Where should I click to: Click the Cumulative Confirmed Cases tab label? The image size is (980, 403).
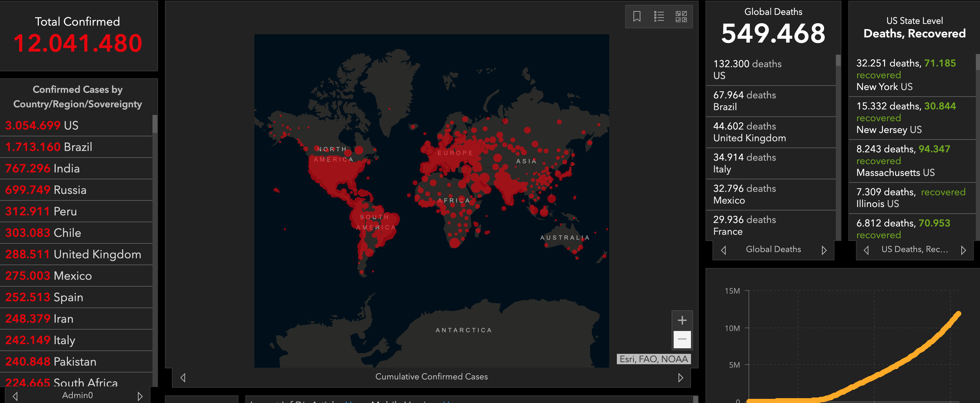[431, 376]
